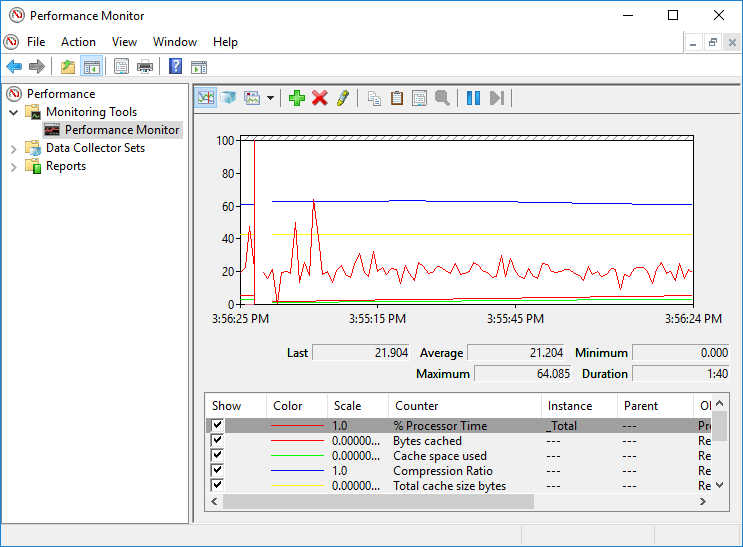Expand the Data Collector Sets node
This screenshot has height=547, width=743.
tap(14, 148)
